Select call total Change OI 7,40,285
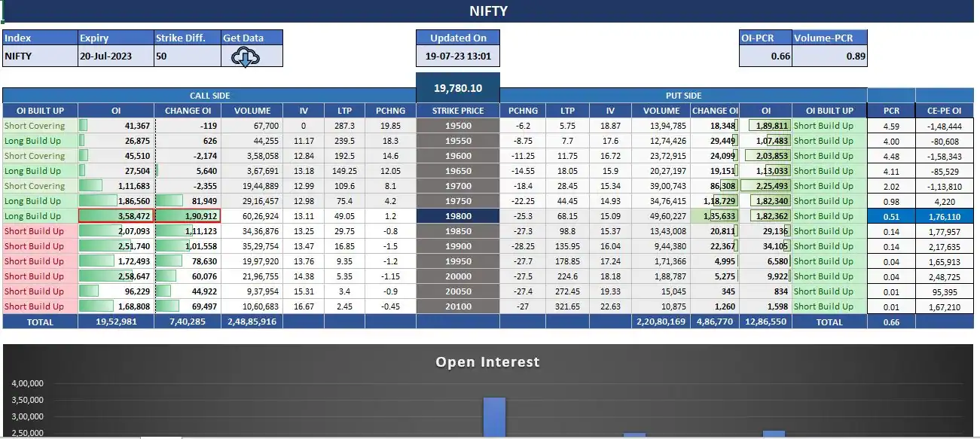Viewport: 980px width, 439px height. click(188, 322)
